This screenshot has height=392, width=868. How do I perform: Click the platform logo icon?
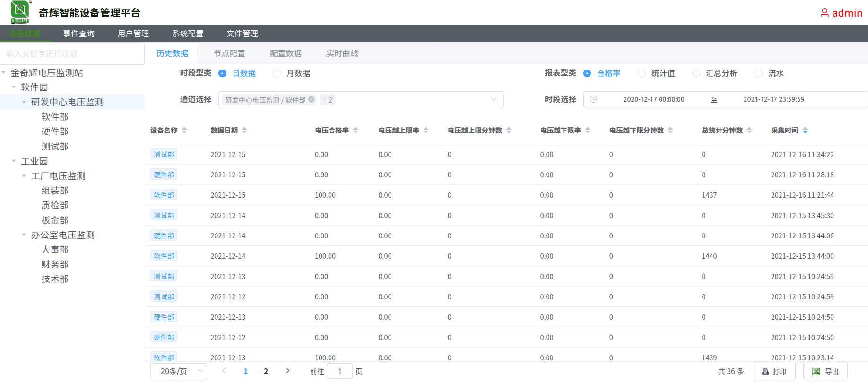(x=21, y=12)
